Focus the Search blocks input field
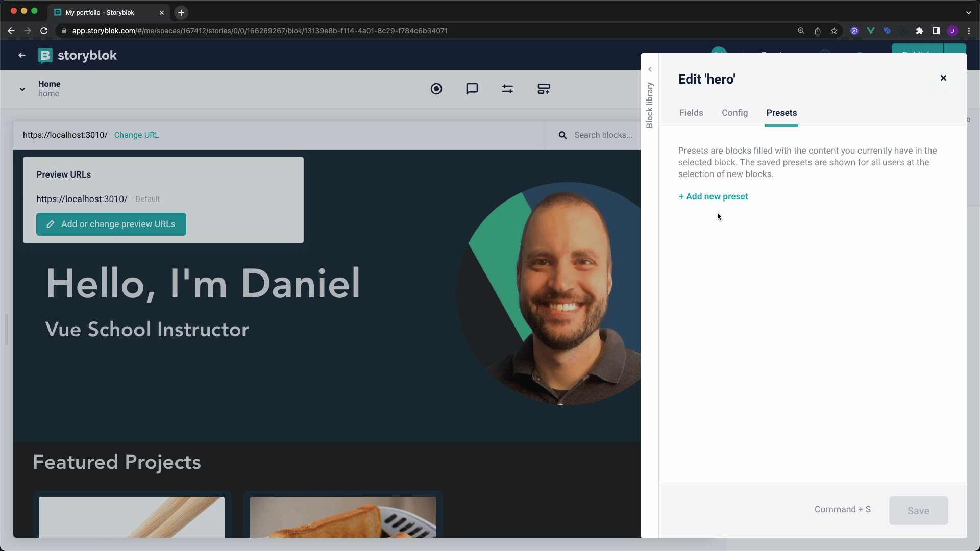 603,135
